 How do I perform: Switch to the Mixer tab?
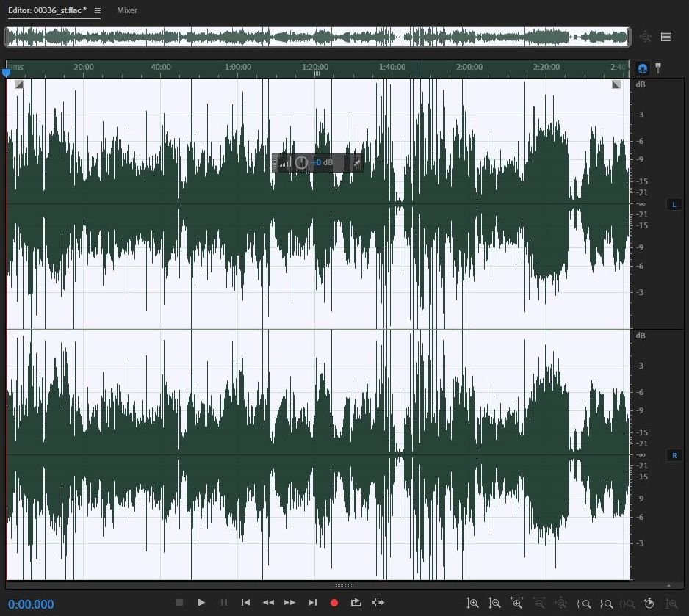tap(127, 11)
